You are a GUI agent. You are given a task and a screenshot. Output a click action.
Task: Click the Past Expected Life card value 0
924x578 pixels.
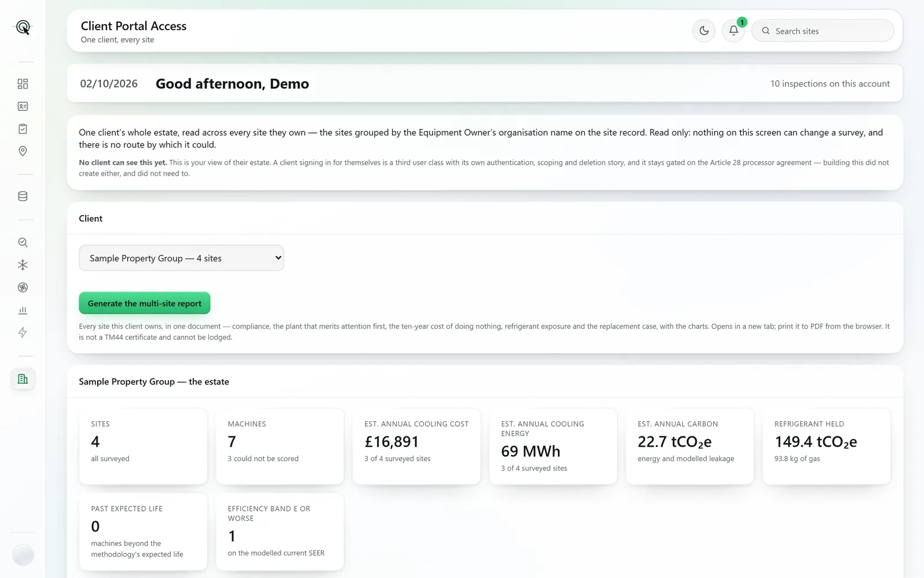coord(95,526)
